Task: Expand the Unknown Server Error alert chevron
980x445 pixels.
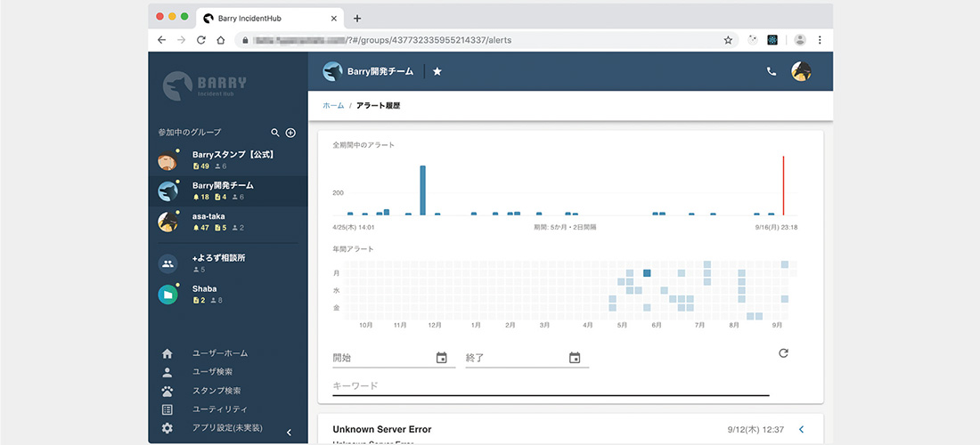Action: click(801, 430)
